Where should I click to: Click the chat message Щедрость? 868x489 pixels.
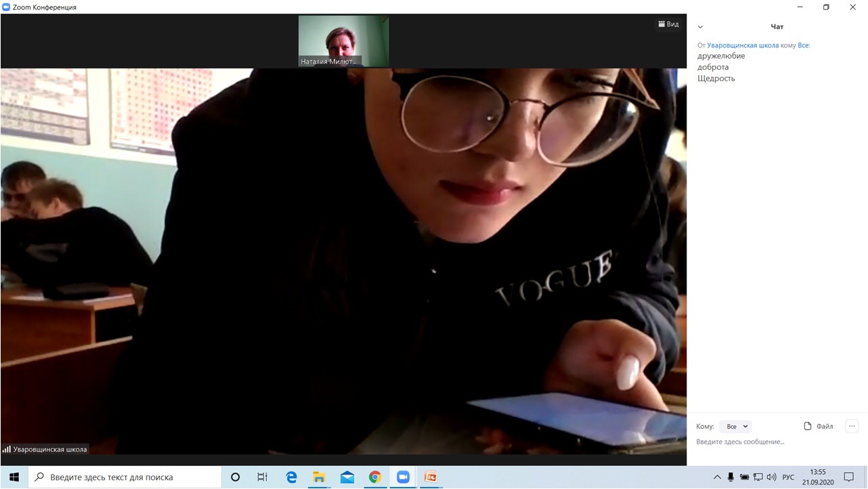click(716, 79)
